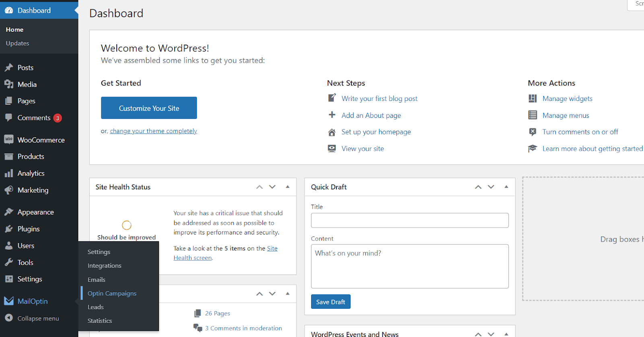Screen dimensions: 644x337
Task: Click the Add an About page link
Action: pyautogui.click(x=371, y=115)
